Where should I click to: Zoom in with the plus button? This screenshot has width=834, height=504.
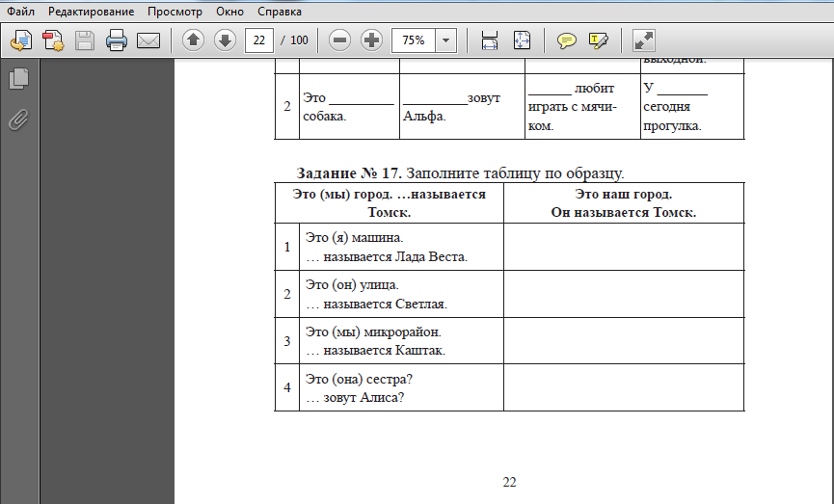(x=371, y=40)
